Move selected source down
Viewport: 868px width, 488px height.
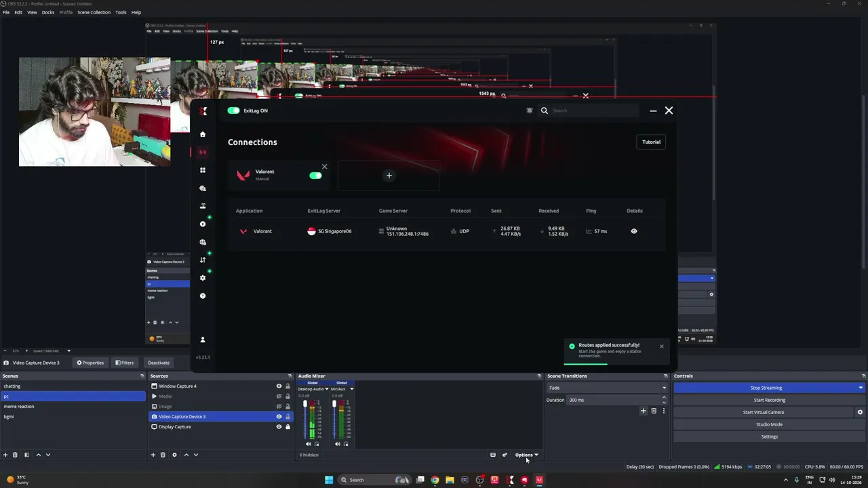click(196, 455)
